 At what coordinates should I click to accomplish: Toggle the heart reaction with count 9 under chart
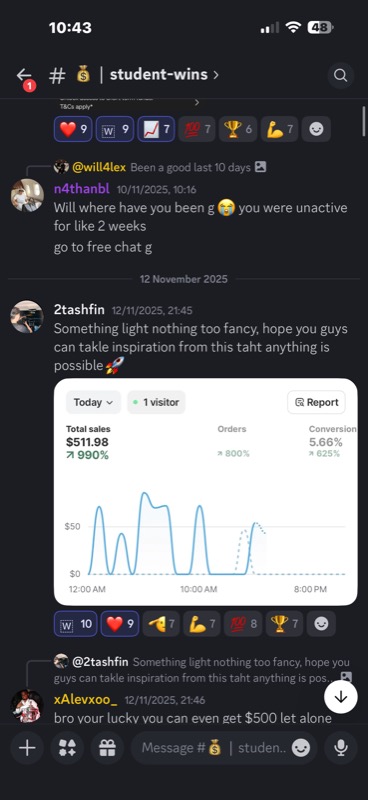point(120,623)
